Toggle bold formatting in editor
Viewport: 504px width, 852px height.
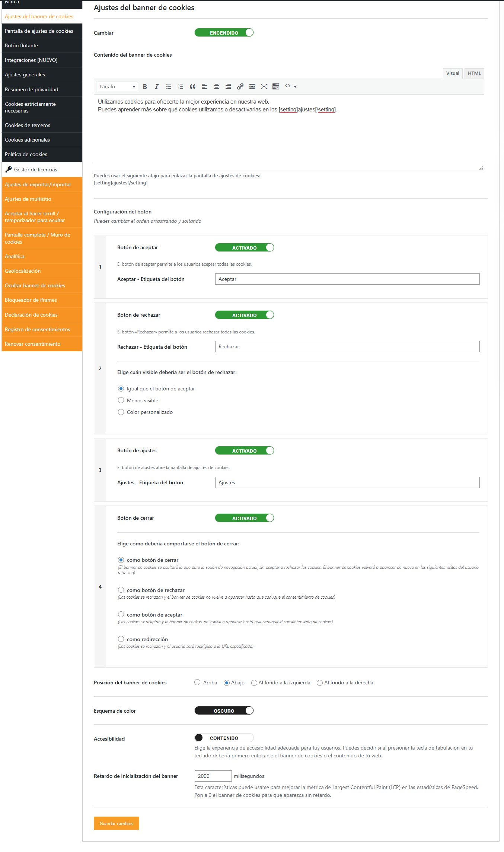click(145, 86)
